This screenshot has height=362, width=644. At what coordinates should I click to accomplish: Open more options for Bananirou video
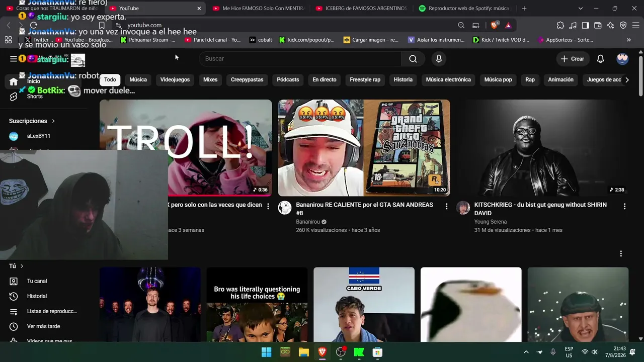[446, 206]
